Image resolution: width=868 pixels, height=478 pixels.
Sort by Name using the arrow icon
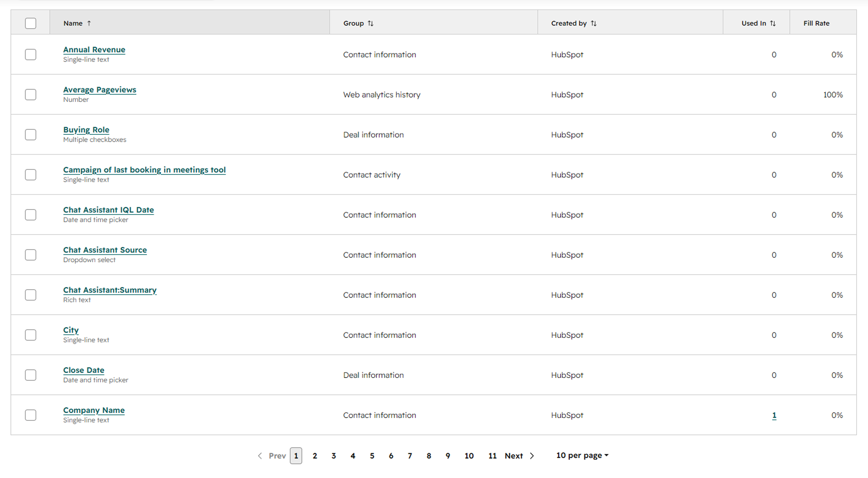89,23
